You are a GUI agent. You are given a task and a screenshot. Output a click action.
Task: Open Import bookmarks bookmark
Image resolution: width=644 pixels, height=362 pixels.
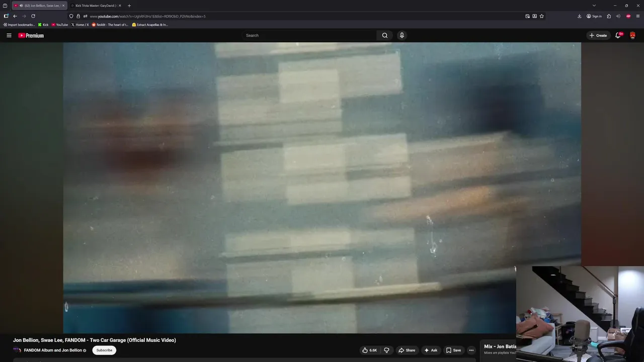pyautogui.click(x=19, y=25)
